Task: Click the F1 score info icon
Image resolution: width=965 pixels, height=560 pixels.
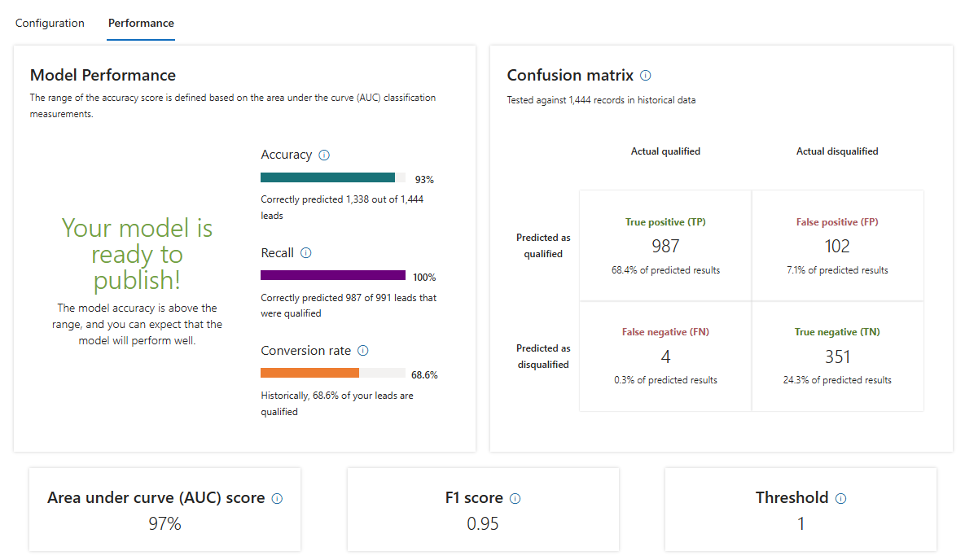Action: pos(515,499)
